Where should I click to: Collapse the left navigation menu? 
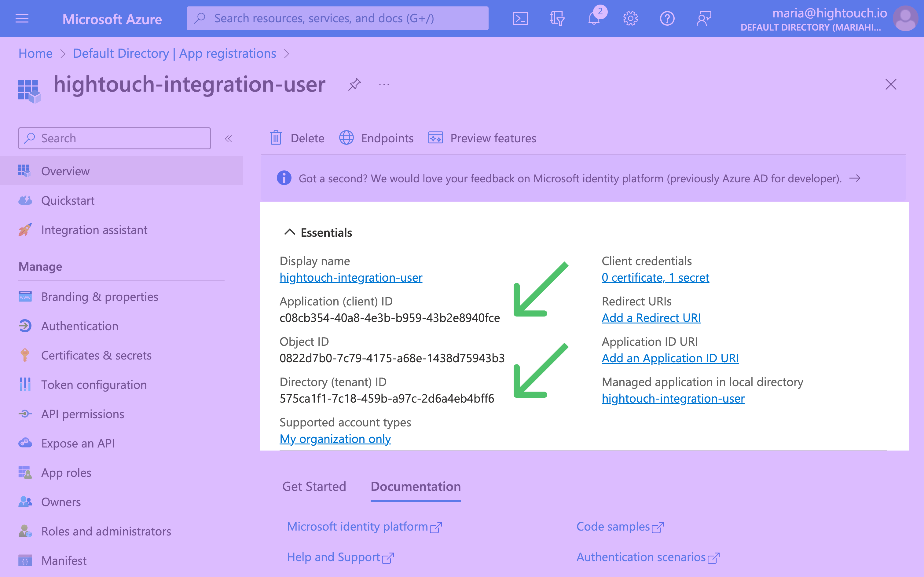click(228, 139)
